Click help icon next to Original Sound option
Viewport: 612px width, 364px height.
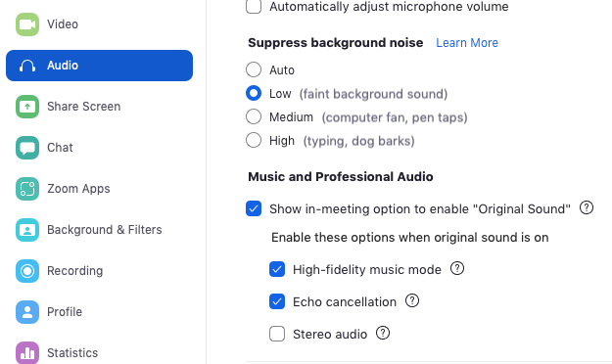[x=587, y=208]
